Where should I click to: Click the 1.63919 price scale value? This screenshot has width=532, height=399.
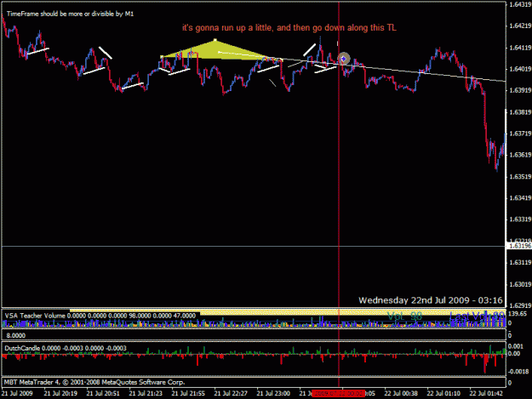(520, 90)
